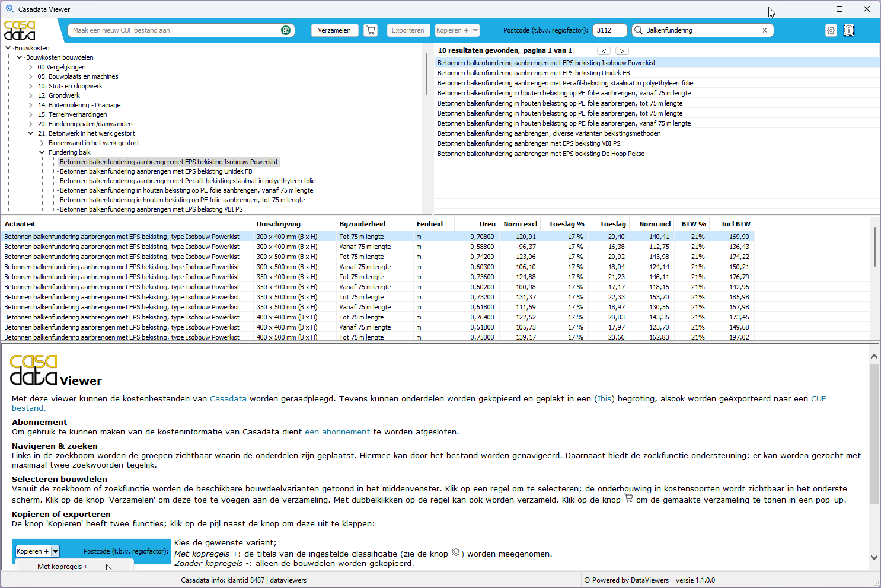Collapse 21. Betonwerk in het werk gestort
Image resolution: width=881 pixels, height=588 pixels.
tap(31, 133)
